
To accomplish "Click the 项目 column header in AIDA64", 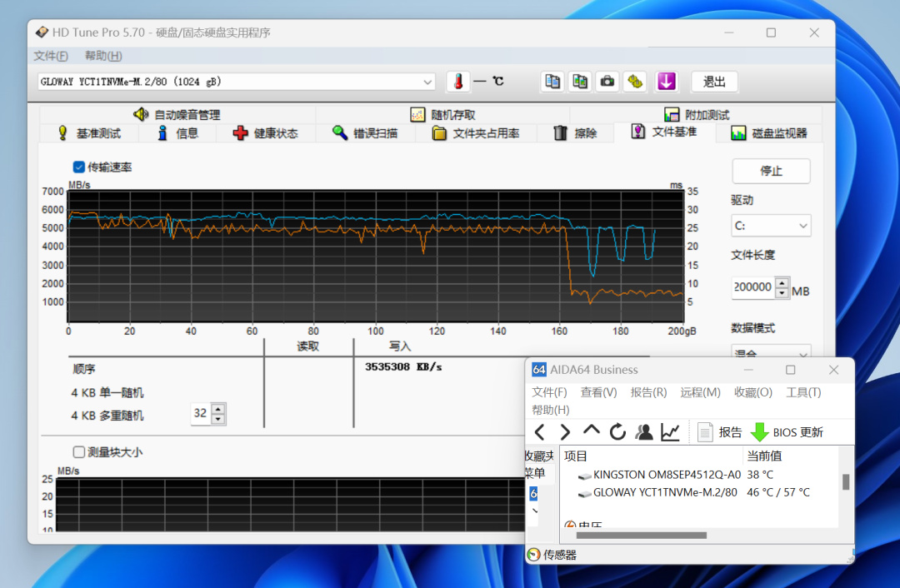I will point(652,456).
